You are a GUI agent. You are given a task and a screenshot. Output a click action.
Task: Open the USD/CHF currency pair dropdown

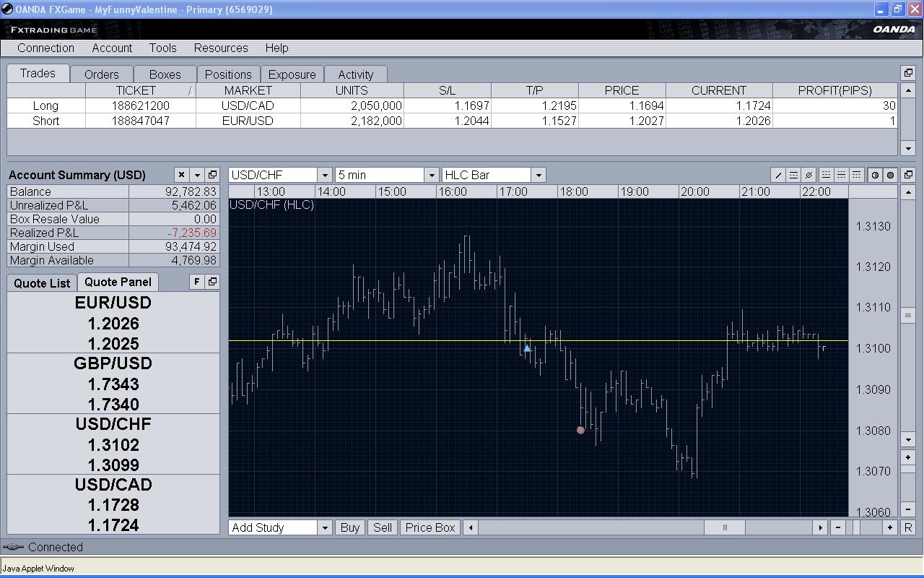pyautogui.click(x=324, y=175)
